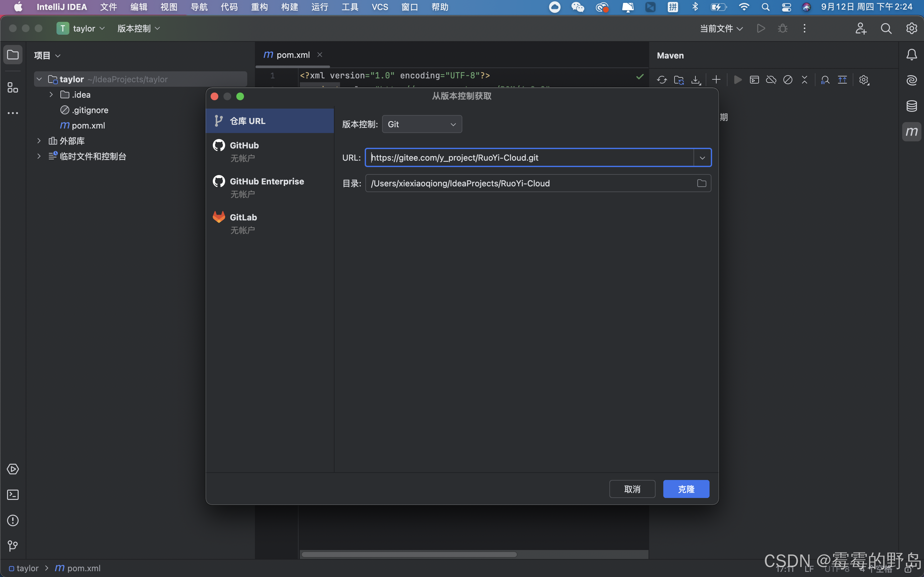Open the 版本控制 Git dropdown
924x577 pixels.
tap(422, 124)
